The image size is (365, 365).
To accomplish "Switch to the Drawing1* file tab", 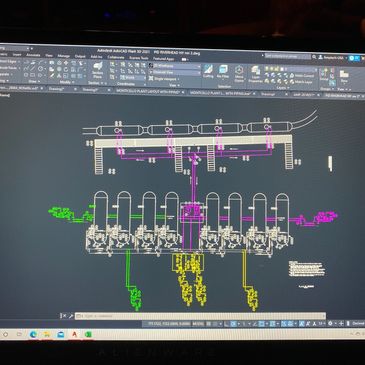I will click(x=56, y=89).
